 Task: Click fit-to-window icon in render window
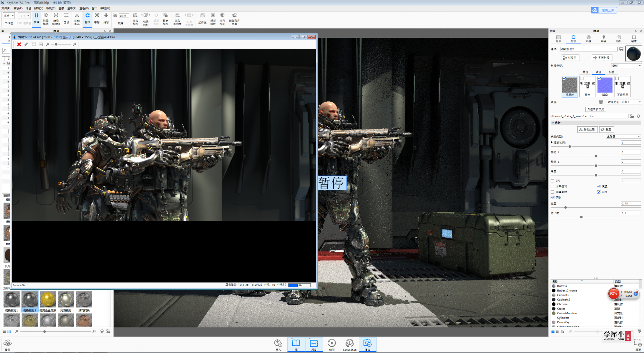[34, 44]
